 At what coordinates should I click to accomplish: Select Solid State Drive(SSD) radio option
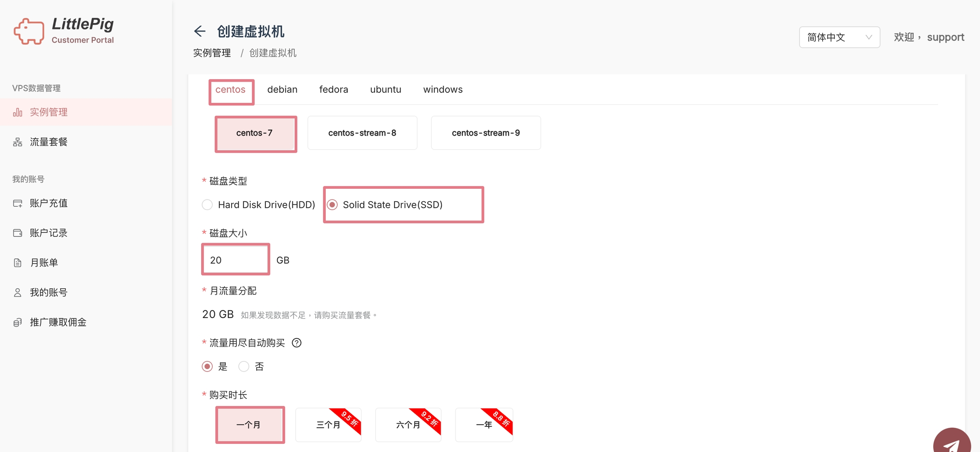[x=333, y=205]
